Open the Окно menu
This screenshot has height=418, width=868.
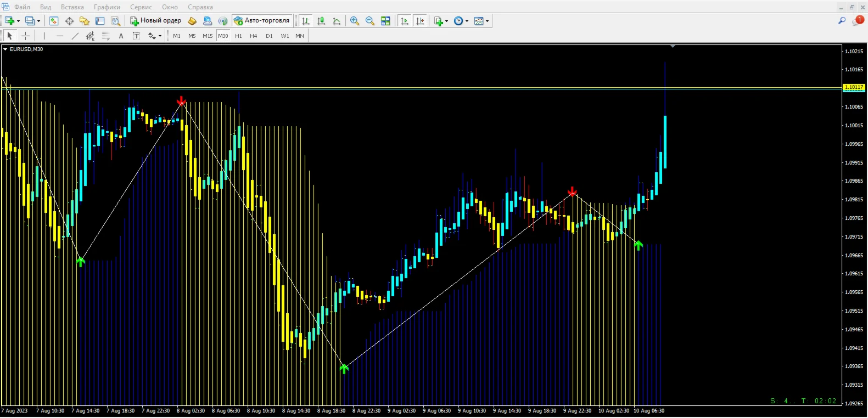[170, 7]
